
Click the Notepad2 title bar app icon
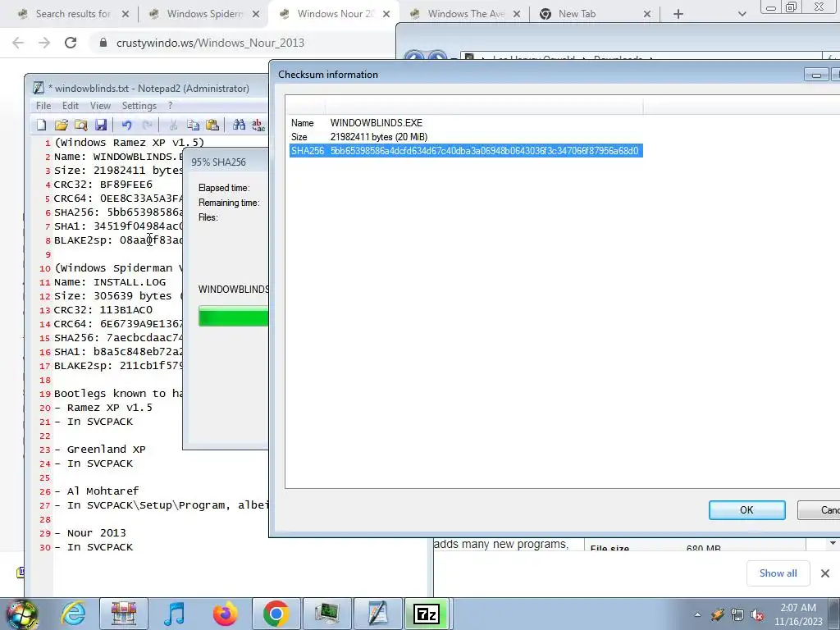click(39, 88)
